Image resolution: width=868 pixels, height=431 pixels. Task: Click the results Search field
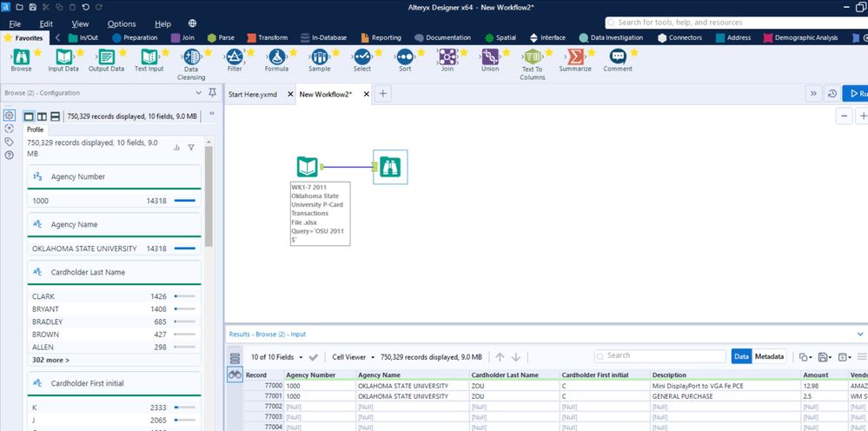point(659,355)
